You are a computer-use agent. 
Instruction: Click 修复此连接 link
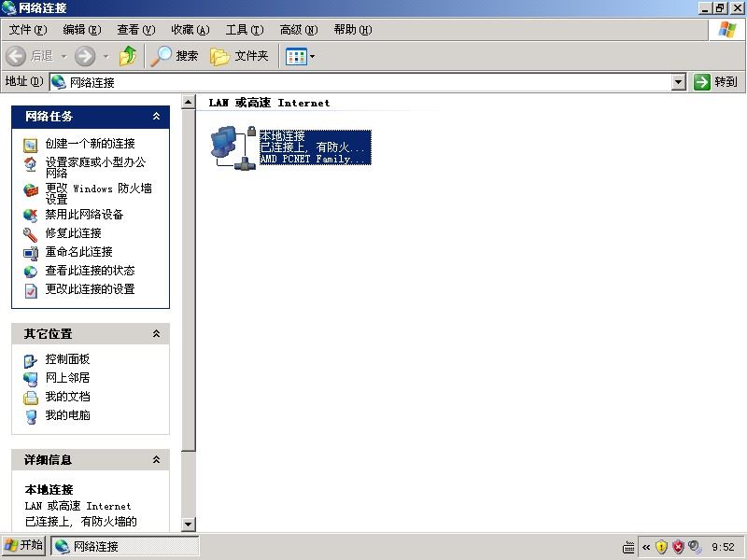pos(74,232)
